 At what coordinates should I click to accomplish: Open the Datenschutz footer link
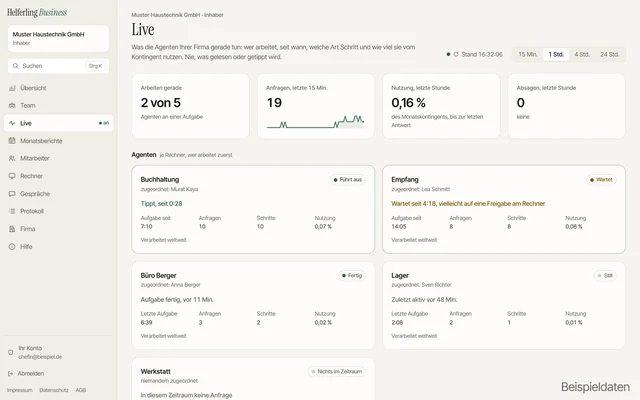pos(54,390)
